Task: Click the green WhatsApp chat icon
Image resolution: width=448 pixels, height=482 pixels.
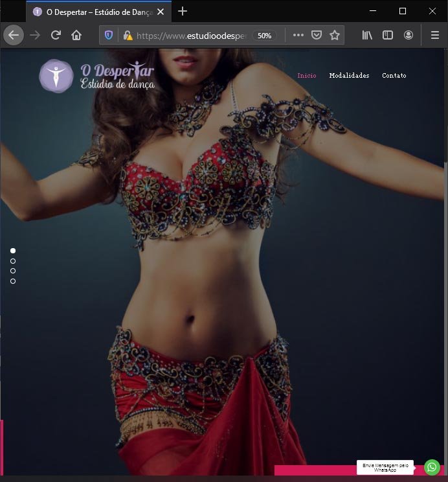Action: click(x=432, y=467)
